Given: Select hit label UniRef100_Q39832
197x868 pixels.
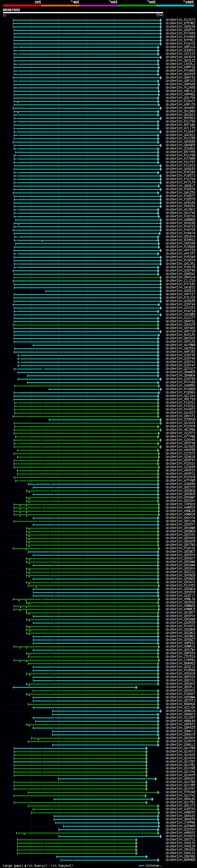Looking at the screenshot, I should coord(180,50).
